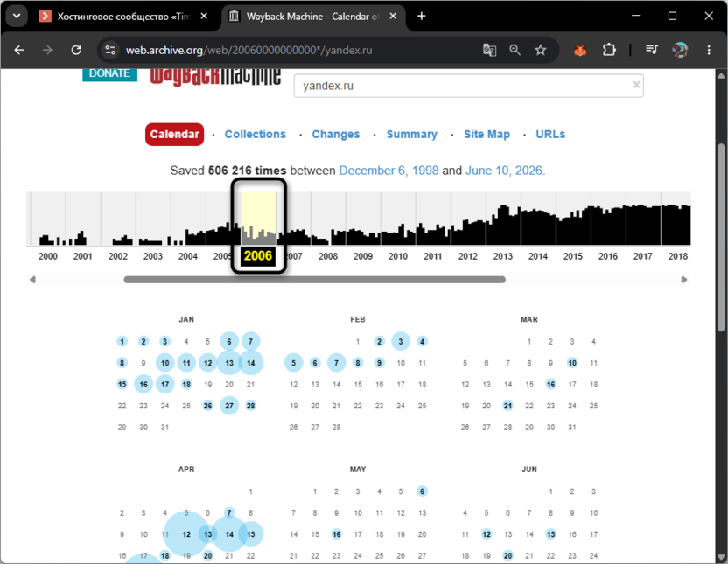Screen dimensions: 728x564
Task: Bookmark this page with star icon
Action: (541, 50)
